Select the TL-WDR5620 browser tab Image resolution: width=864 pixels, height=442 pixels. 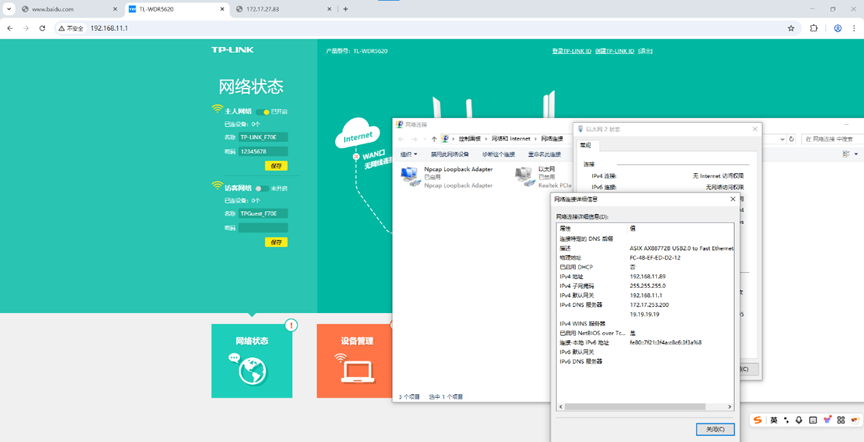pos(177,9)
